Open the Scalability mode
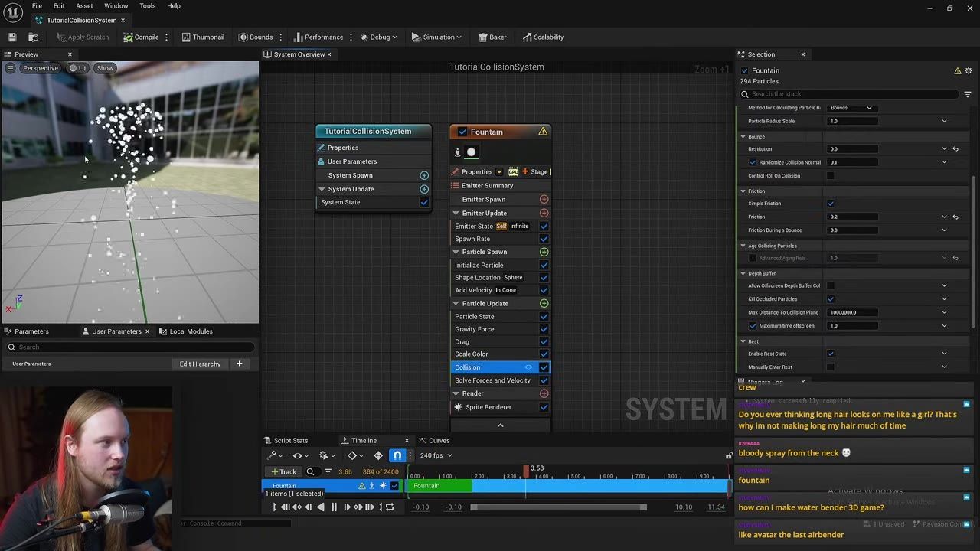This screenshot has height=551, width=980. coord(543,37)
